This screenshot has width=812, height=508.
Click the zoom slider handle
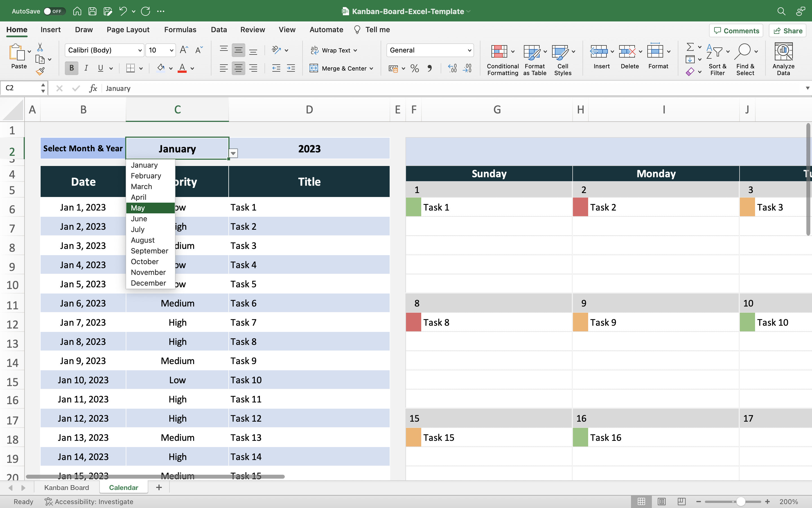741,501
